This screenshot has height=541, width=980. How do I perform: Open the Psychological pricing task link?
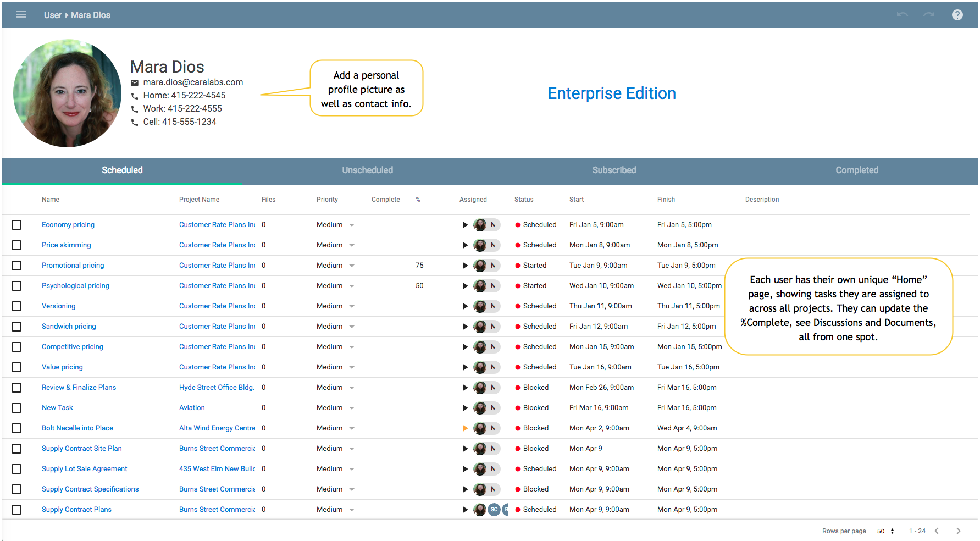coord(75,286)
